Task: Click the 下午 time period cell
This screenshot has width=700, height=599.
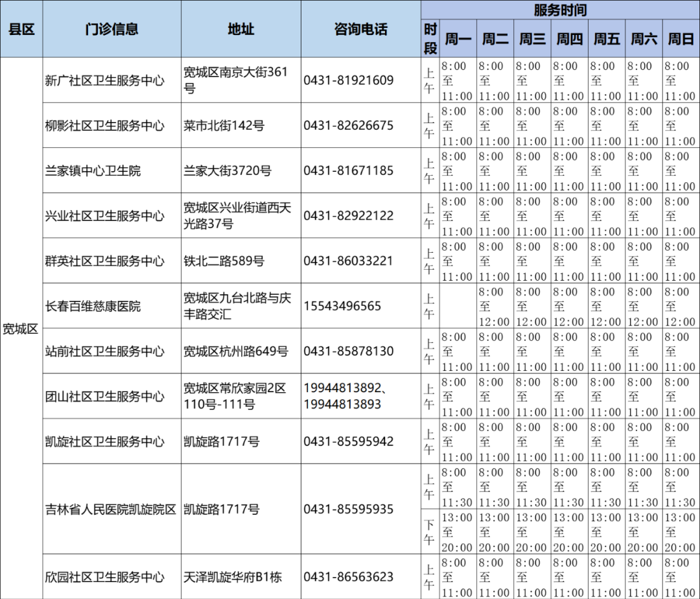Action: tap(430, 532)
